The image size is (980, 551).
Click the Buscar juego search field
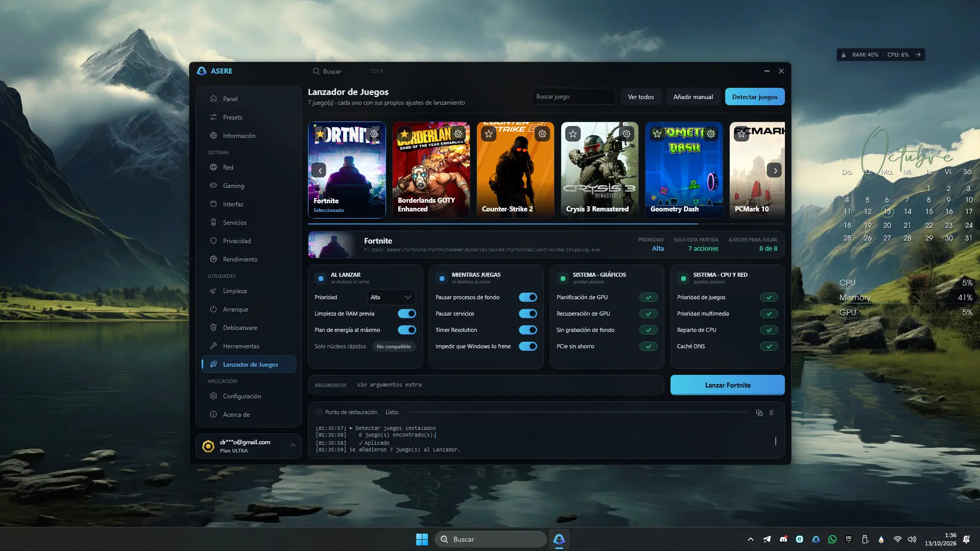[573, 97]
